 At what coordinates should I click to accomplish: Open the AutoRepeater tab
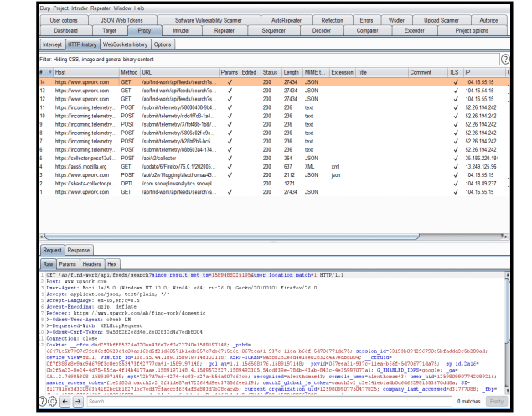pos(287,20)
